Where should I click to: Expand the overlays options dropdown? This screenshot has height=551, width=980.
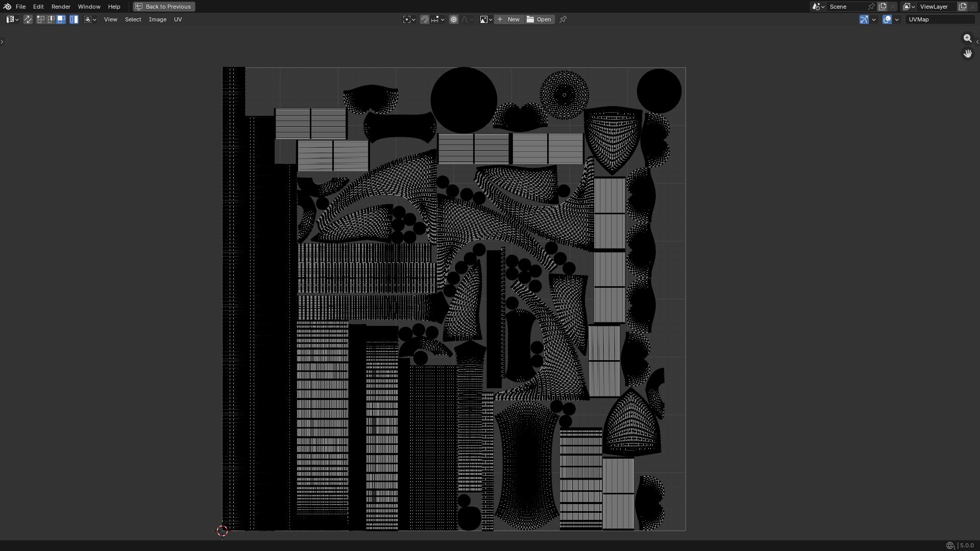pos(897,19)
